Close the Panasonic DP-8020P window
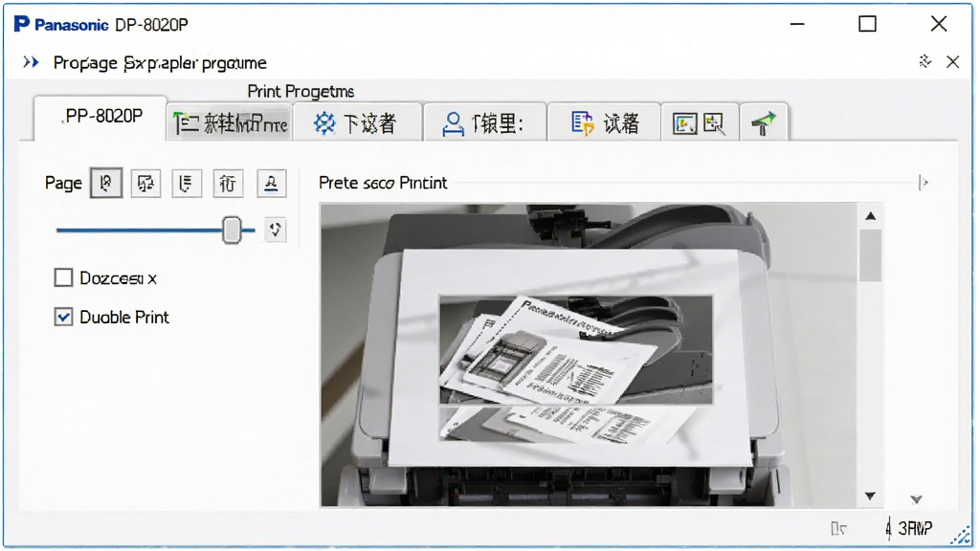This screenshot has width=980, height=551. (x=938, y=24)
